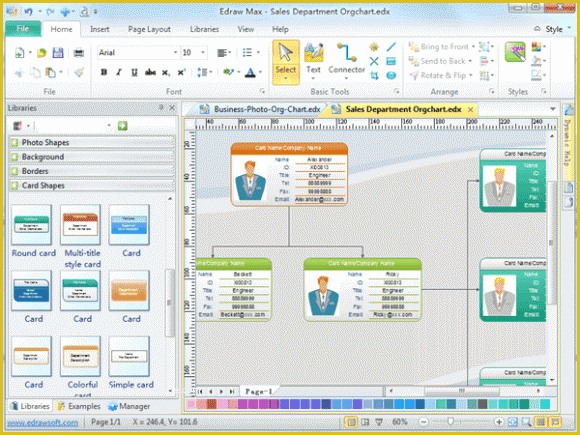Click the Font Color A icon
This screenshot has width=580, height=435.
click(251, 72)
